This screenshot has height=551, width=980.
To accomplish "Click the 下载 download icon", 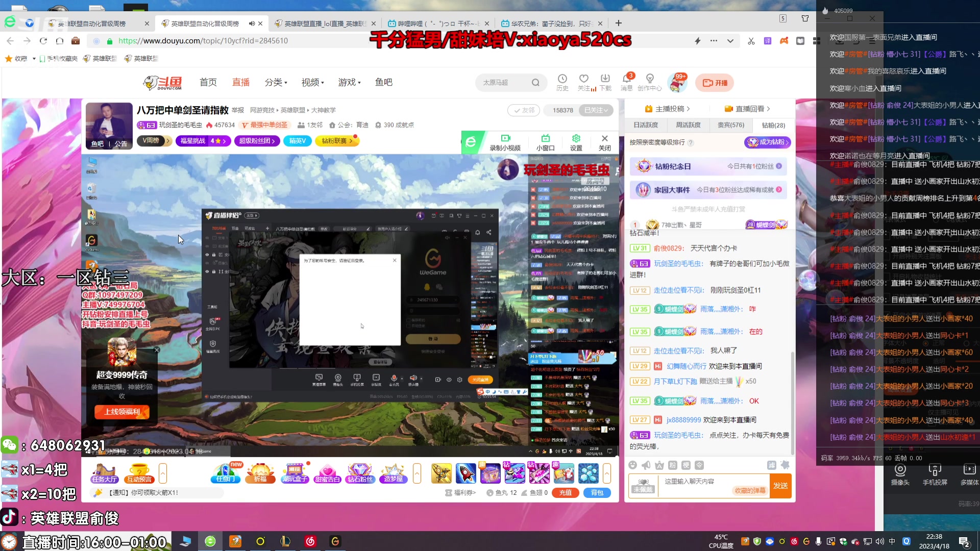I will click(605, 82).
